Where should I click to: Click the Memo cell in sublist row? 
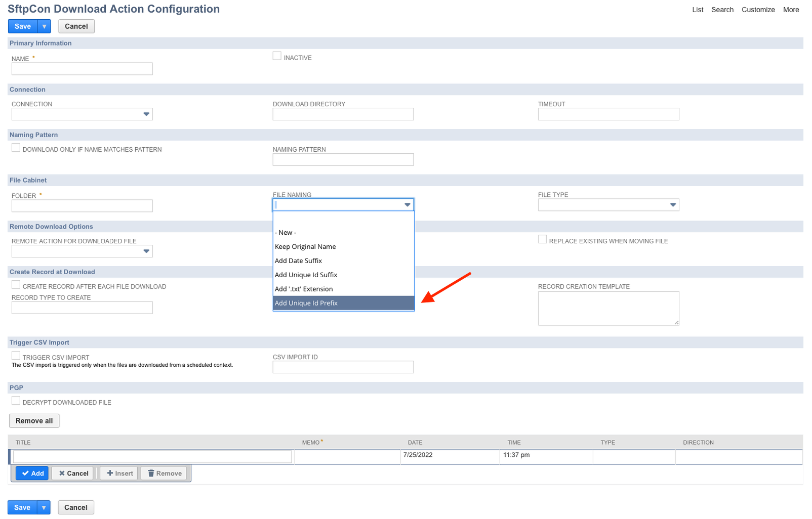pyautogui.click(x=347, y=457)
